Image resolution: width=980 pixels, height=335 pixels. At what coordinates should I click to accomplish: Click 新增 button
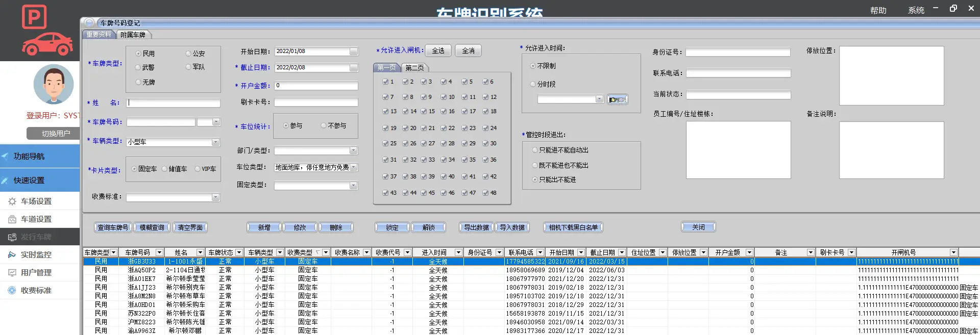click(264, 227)
